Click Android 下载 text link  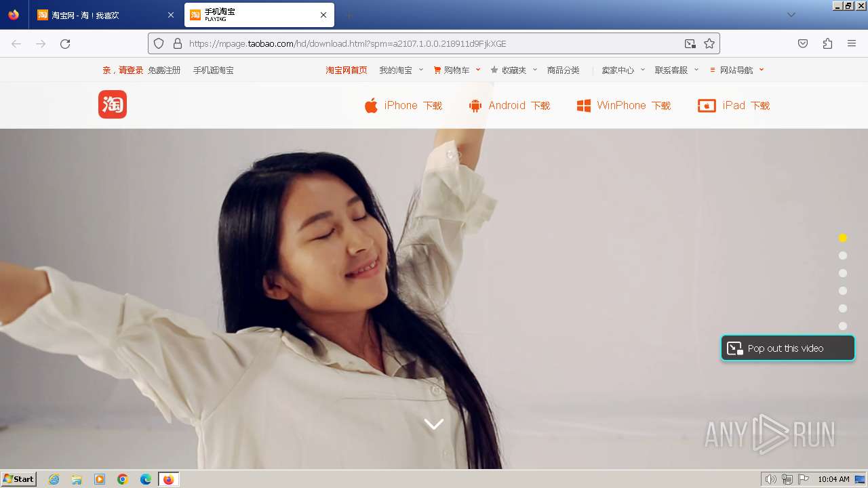click(x=519, y=106)
